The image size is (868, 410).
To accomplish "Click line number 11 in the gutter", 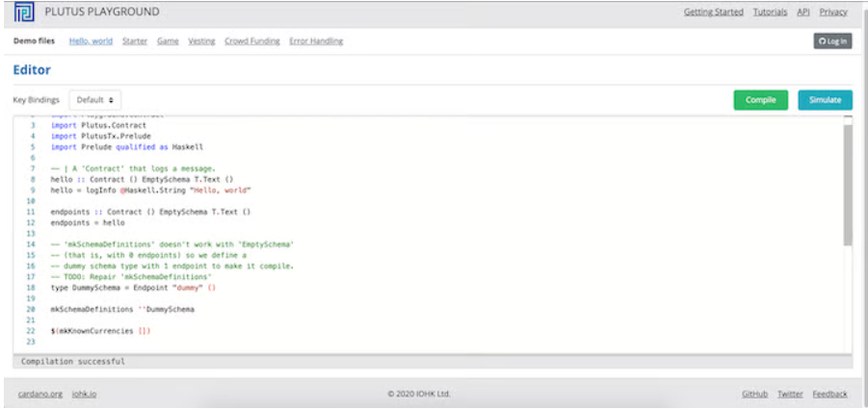I will click(x=31, y=212).
